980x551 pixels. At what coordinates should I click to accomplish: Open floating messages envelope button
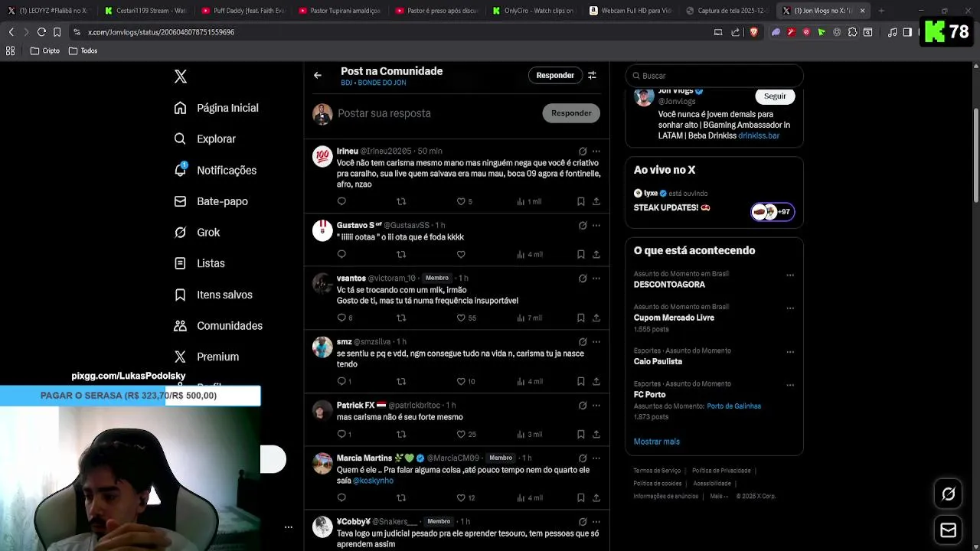click(948, 530)
